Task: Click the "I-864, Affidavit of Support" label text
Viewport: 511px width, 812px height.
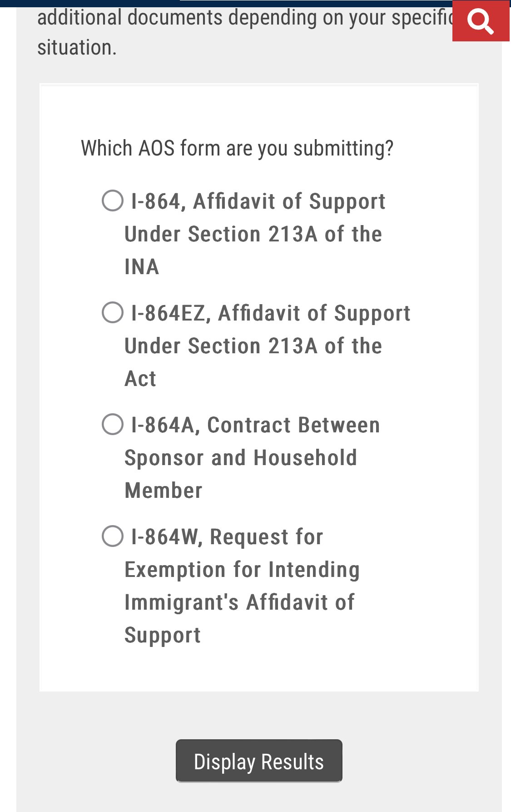Action: click(258, 201)
